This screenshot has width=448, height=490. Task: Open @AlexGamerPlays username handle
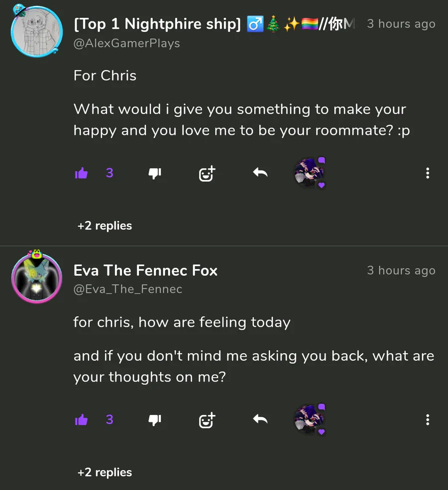(x=126, y=43)
